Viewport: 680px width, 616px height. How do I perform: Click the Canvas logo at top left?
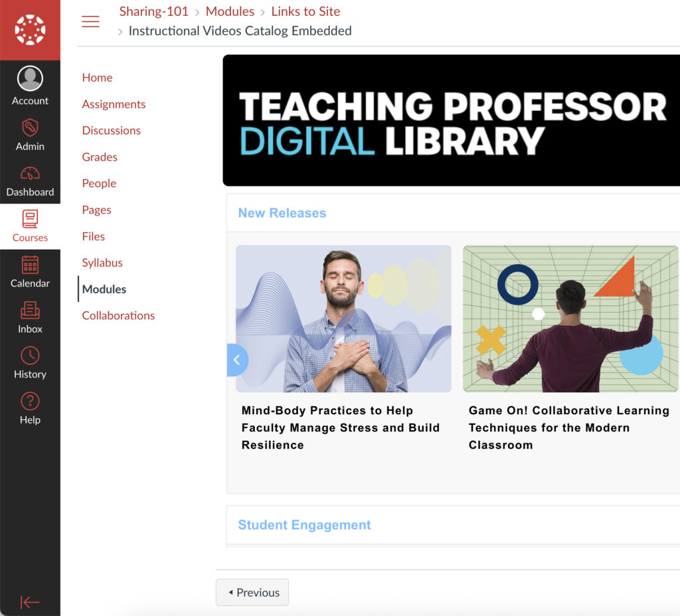(30, 29)
